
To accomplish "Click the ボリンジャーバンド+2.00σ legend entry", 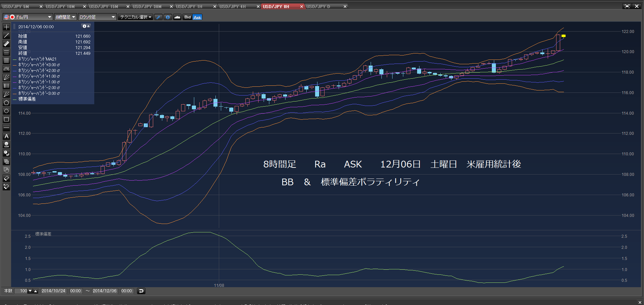I will (x=39, y=70).
